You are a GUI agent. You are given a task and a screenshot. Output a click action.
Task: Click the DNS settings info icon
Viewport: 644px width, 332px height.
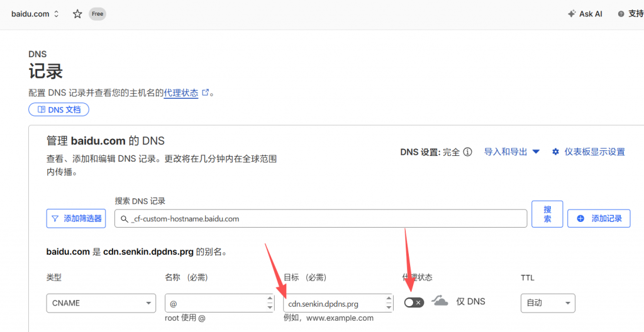click(x=467, y=152)
